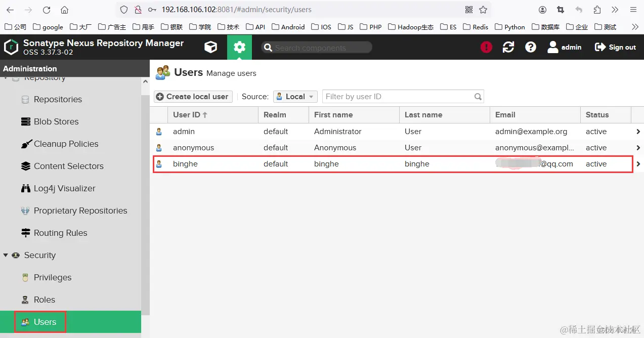Click the Create local user button
The width and height of the screenshot is (644, 338).
[193, 97]
